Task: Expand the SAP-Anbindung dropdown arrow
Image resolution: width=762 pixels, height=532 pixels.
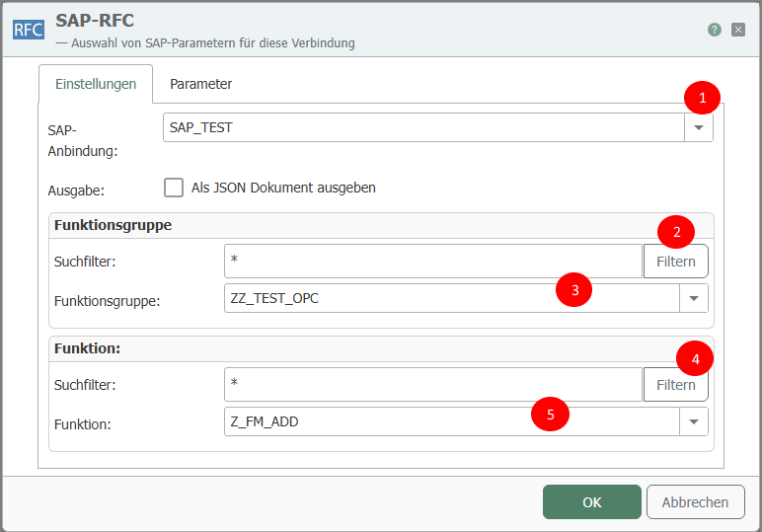Action: pos(699,128)
